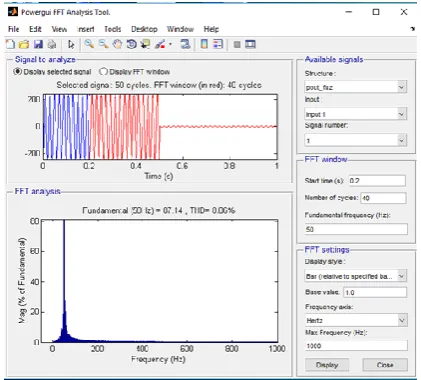Open the View menu
Image resolution: width=421 pixels, height=380 pixels.
point(59,29)
